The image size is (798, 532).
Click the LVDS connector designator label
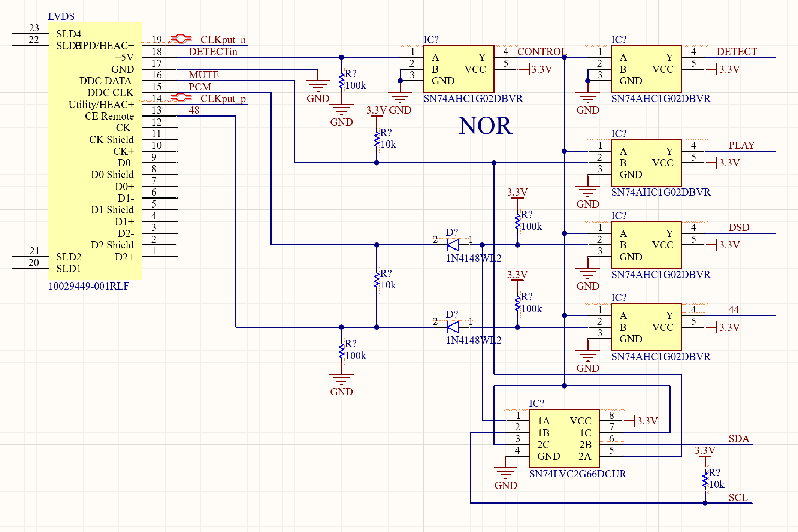(x=61, y=16)
